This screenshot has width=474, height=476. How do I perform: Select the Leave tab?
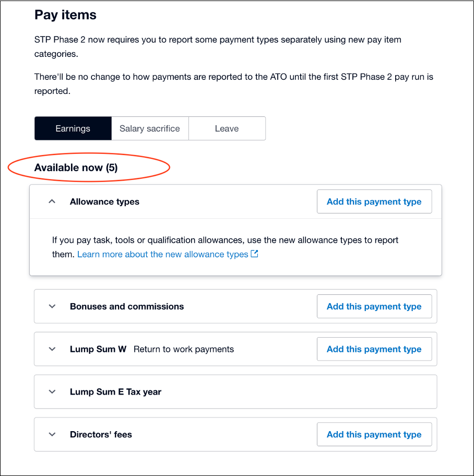[x=227, y=128]
